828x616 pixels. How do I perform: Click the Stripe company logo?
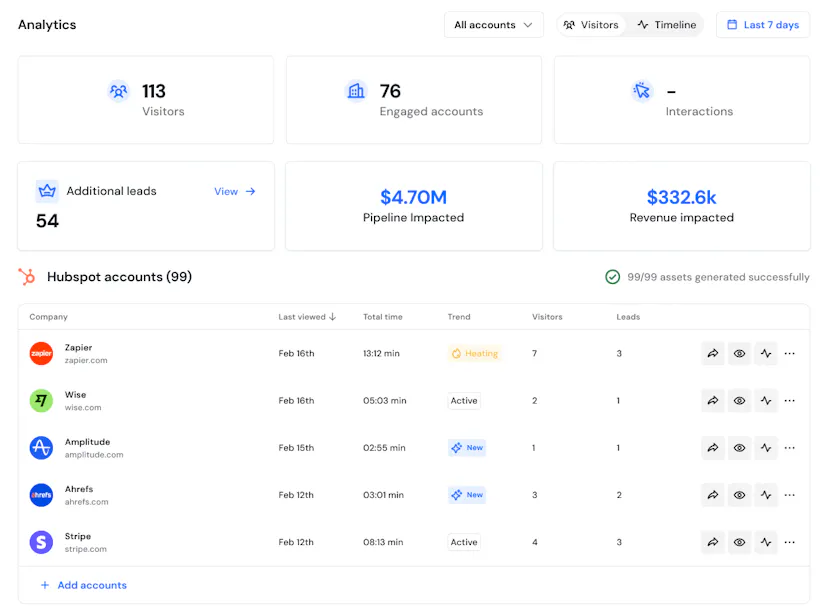41,542
